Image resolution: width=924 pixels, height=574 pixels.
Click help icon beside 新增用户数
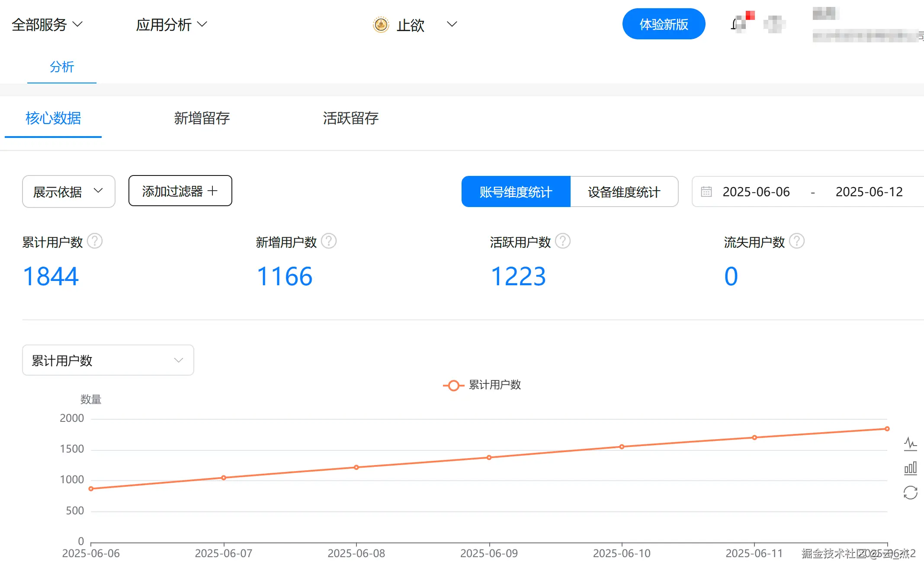point(329,241)
